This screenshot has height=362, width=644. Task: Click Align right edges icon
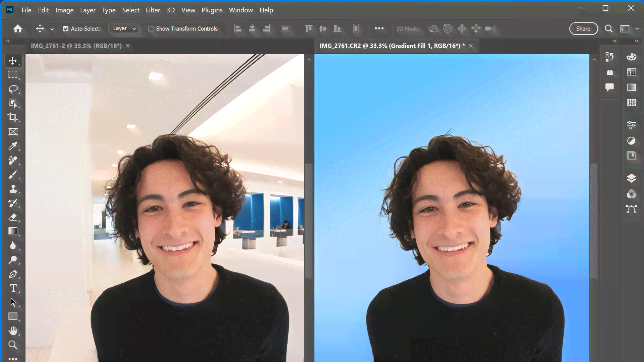[x=266, y=28]
